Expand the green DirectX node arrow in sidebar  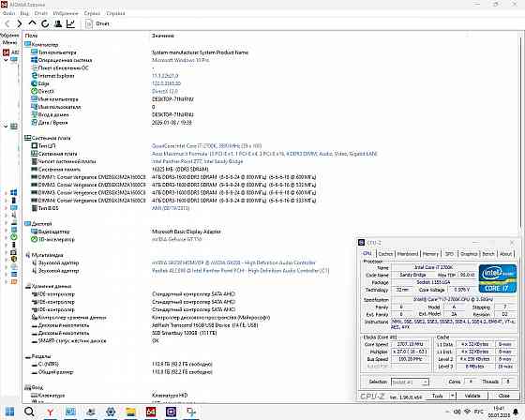tap(6, 237)
